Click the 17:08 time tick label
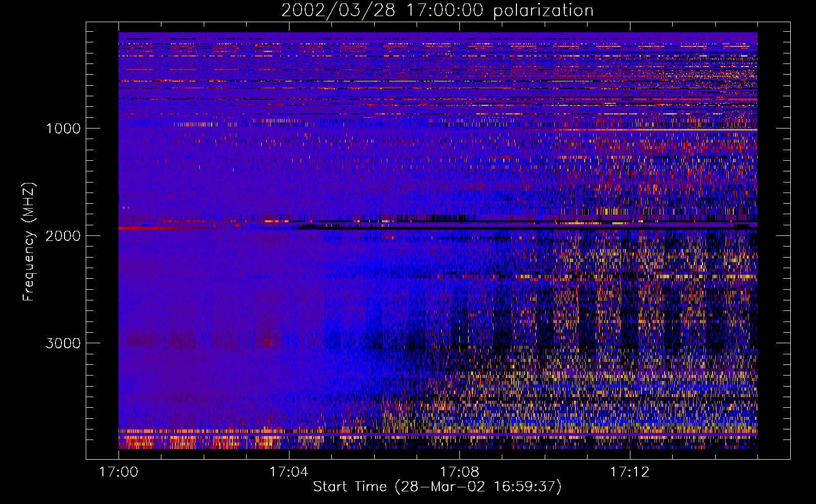 (x=459, y=472)
